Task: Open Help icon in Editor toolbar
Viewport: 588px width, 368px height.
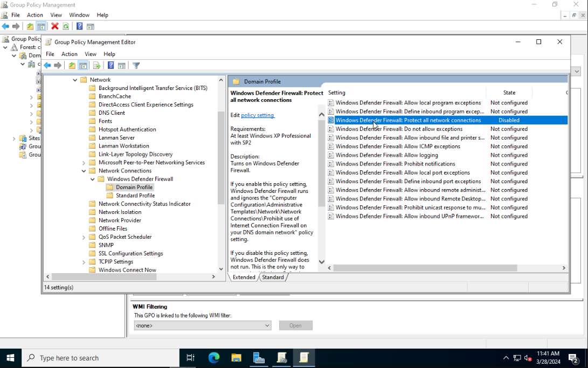Action: [110, 66]
